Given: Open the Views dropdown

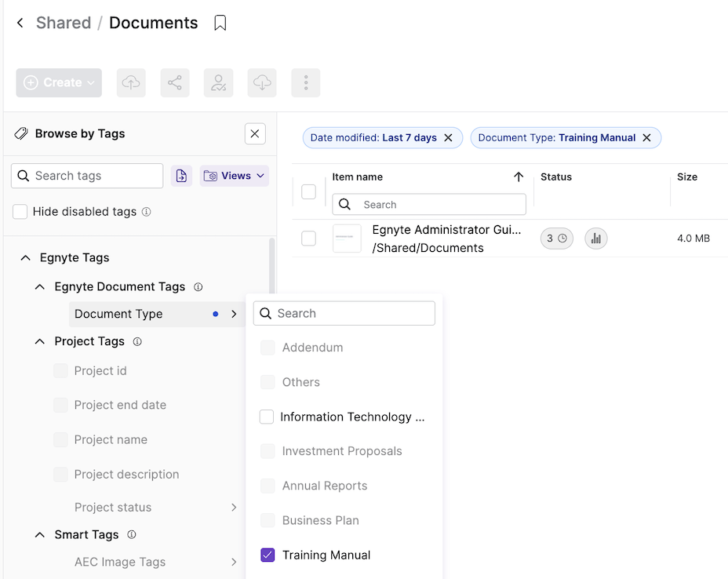Looking at the screenshot, I should [x=234, y=175].
